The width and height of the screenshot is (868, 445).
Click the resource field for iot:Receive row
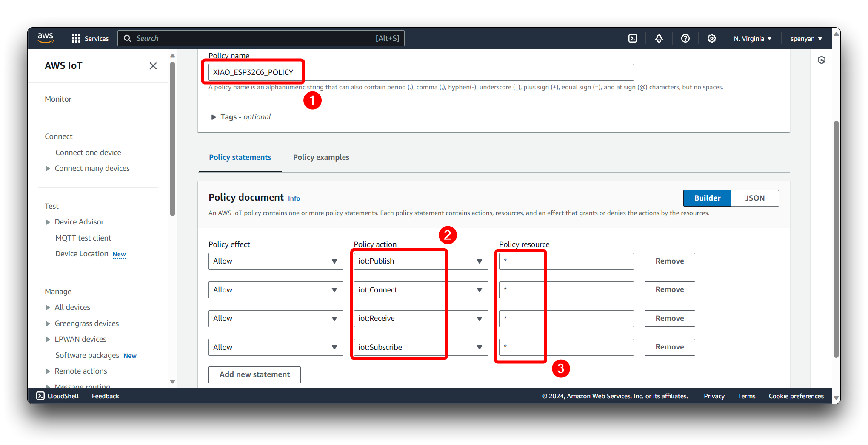(566, 318)
